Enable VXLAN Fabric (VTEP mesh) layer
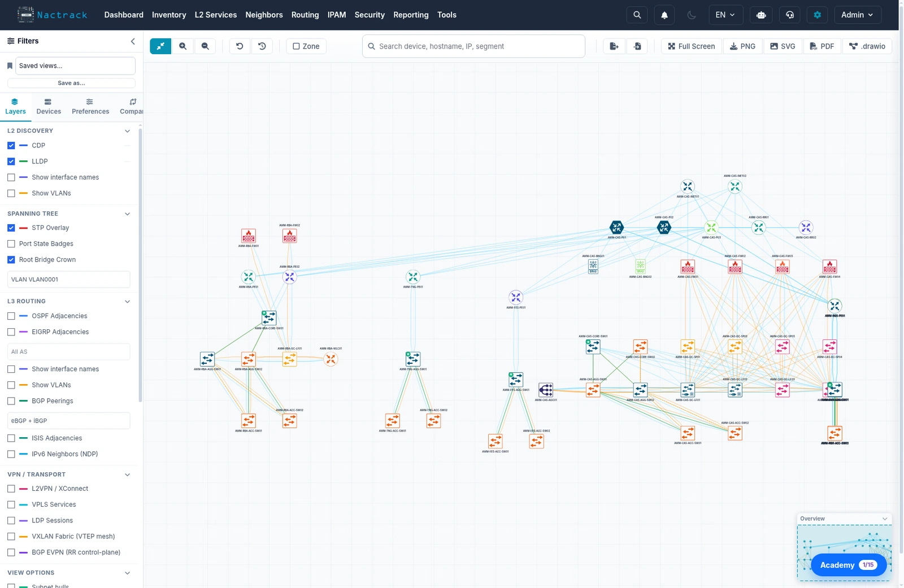The image size is (904, 588). 11,537
